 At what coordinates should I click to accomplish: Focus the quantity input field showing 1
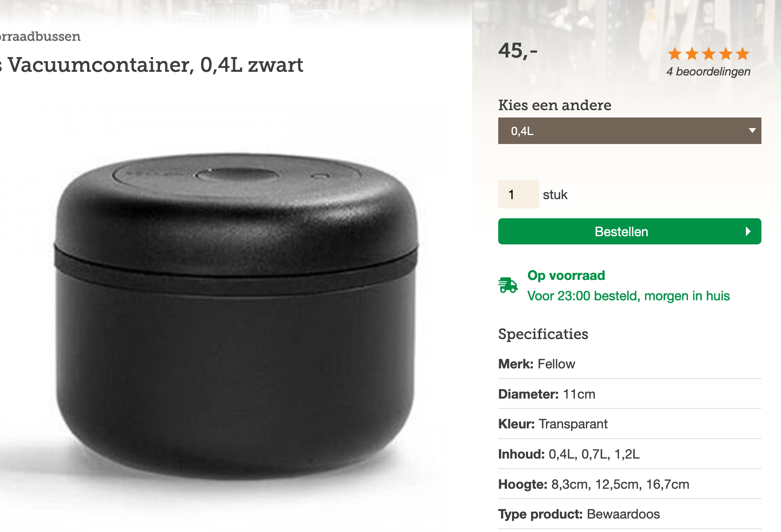tap(518, 194)
